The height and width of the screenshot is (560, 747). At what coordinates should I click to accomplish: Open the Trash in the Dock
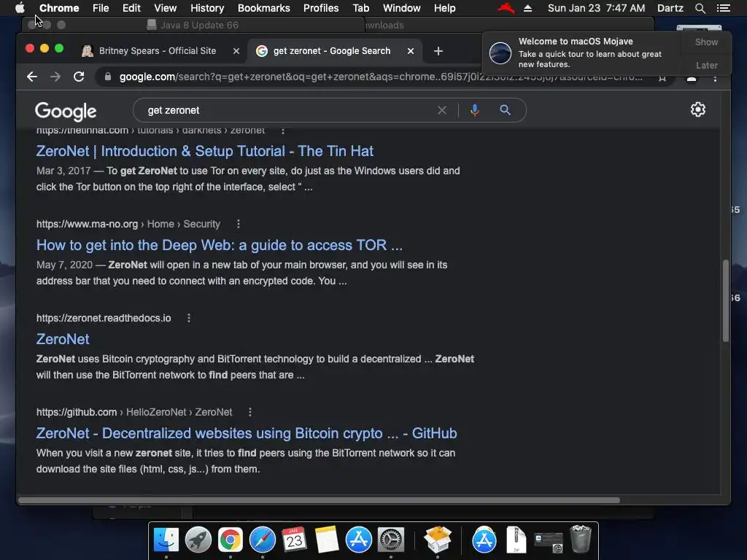[580, 539]
